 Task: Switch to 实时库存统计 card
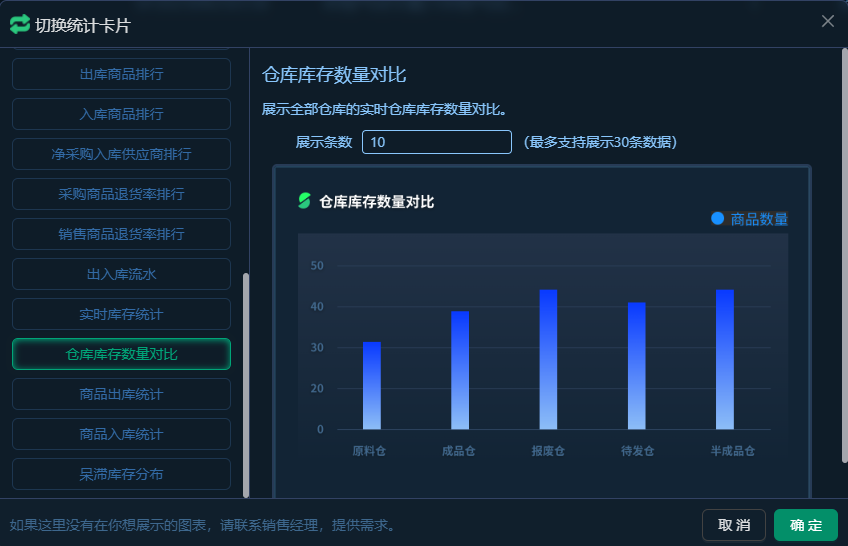click(121, 314)
